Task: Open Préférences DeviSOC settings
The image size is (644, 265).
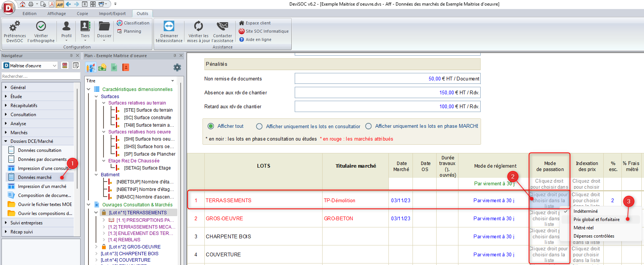Action: click(x=15, y=32)
